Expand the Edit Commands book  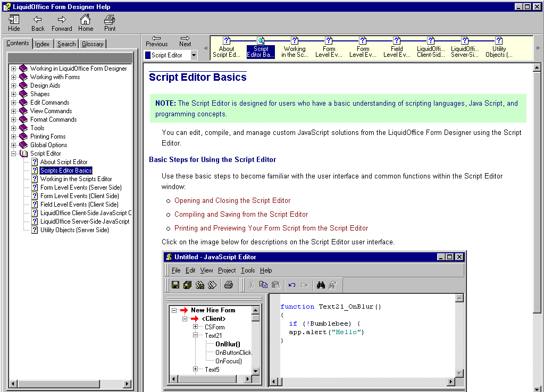[x=13, y=103]
